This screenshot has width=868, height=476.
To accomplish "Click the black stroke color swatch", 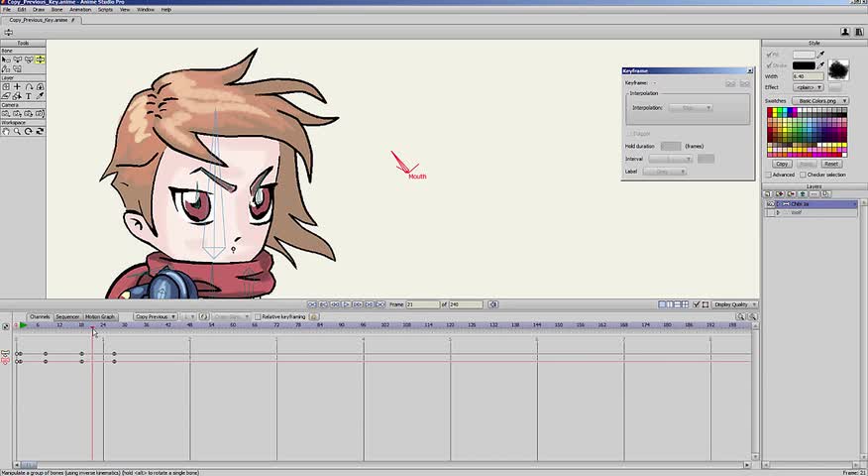I will pos(804,65).
